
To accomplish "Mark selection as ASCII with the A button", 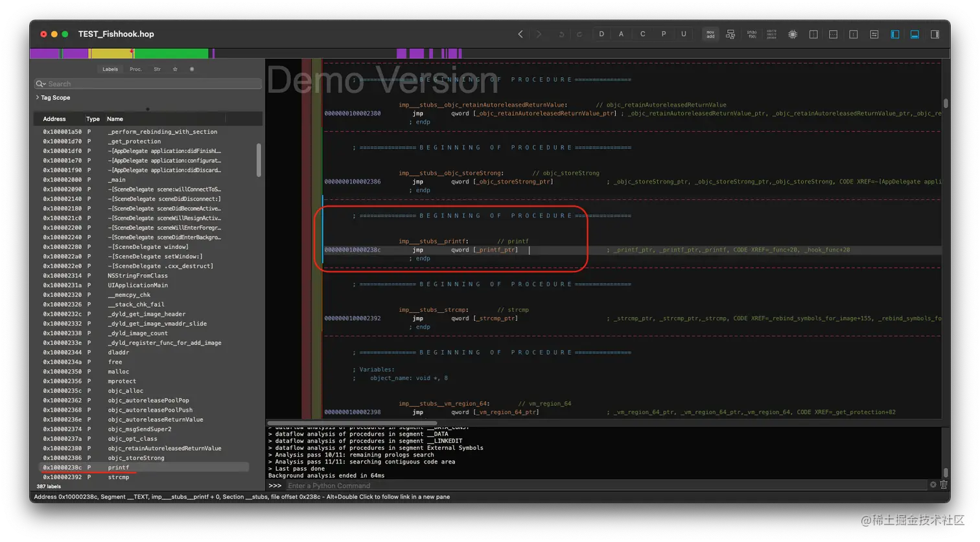I will (x=622, y=34).
